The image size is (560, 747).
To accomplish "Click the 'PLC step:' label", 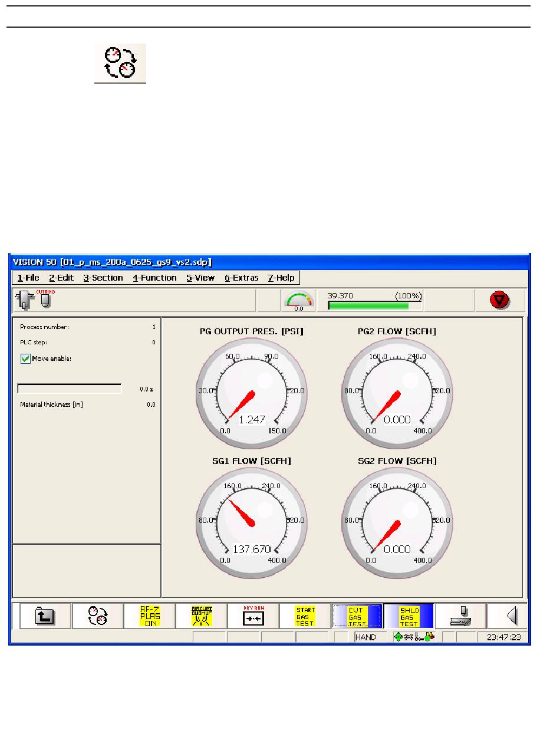I will [x=34, y=342].
